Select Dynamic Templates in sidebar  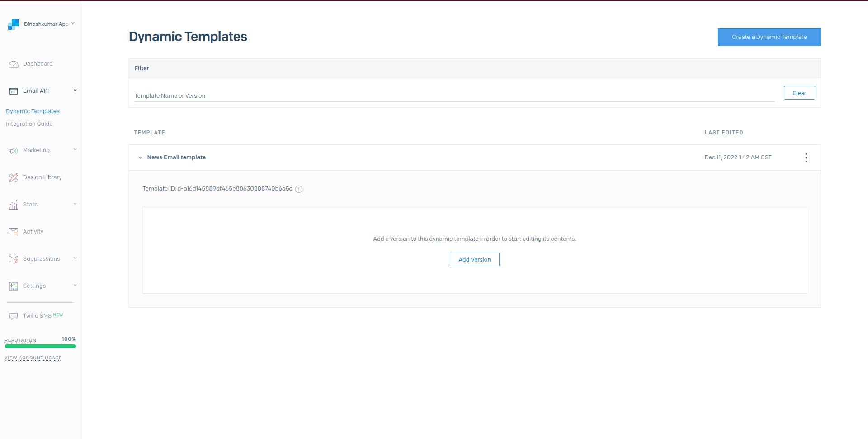point(33,111)
